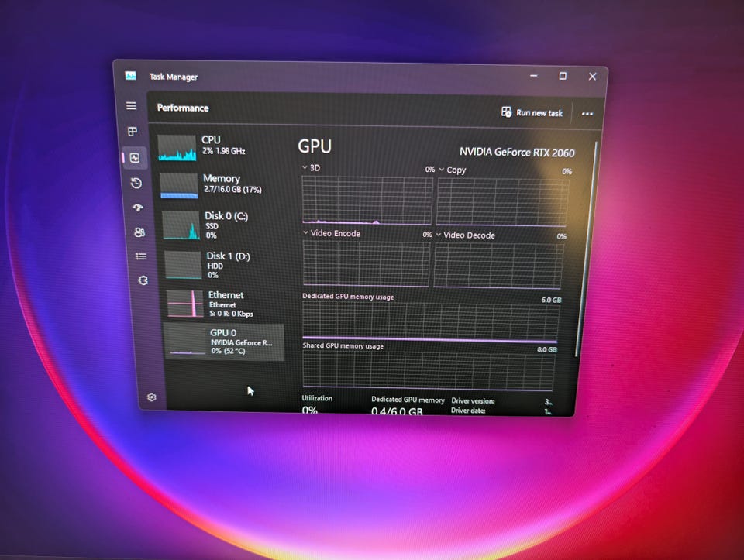Viewport: 744px width, 560px height.
Task: Open the hamburger navigation menu
Action: (x=131, y=106)
